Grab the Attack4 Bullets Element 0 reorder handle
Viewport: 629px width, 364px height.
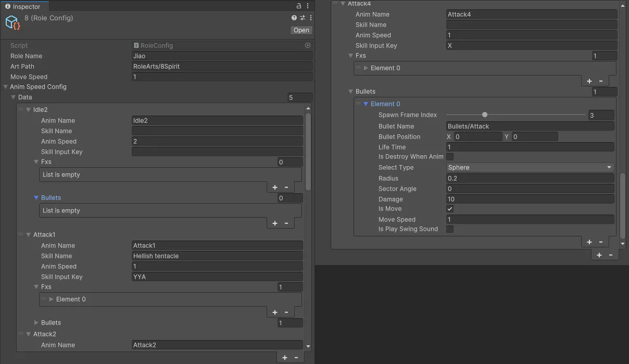(358, 104)
